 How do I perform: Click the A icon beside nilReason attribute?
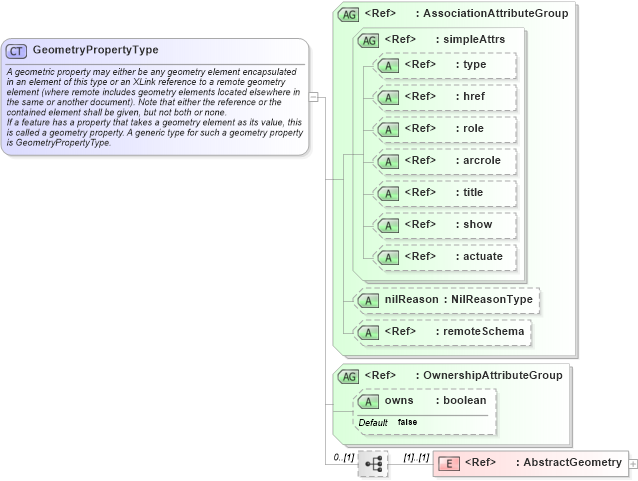(x=368, y=301)
